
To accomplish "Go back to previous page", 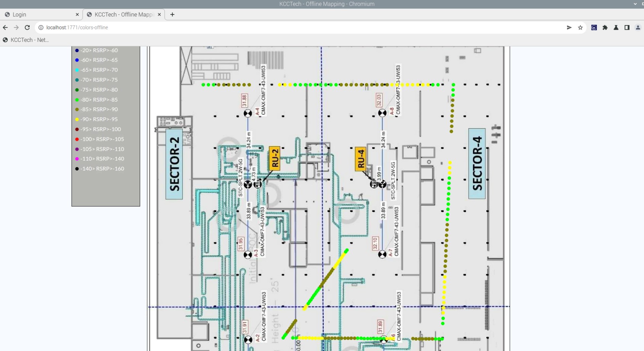I will point(5,27).
